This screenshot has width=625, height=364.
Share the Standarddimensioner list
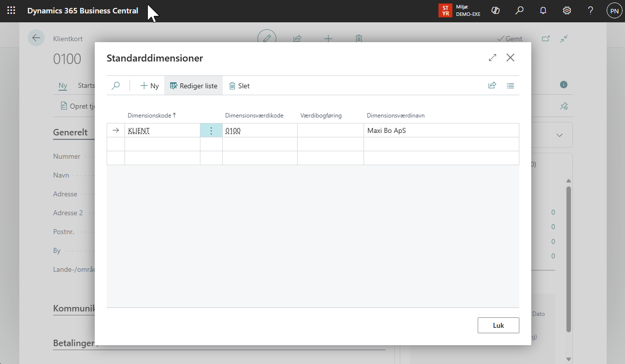tap(492, 86)
